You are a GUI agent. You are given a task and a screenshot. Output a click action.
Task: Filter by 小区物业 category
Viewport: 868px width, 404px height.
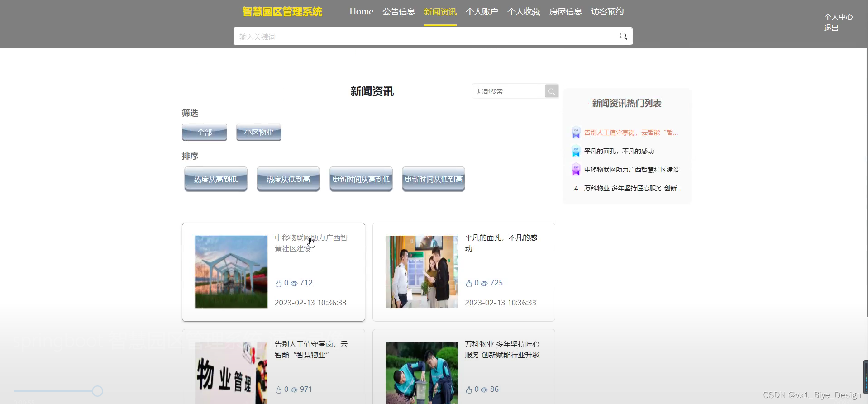pos(259,132)
